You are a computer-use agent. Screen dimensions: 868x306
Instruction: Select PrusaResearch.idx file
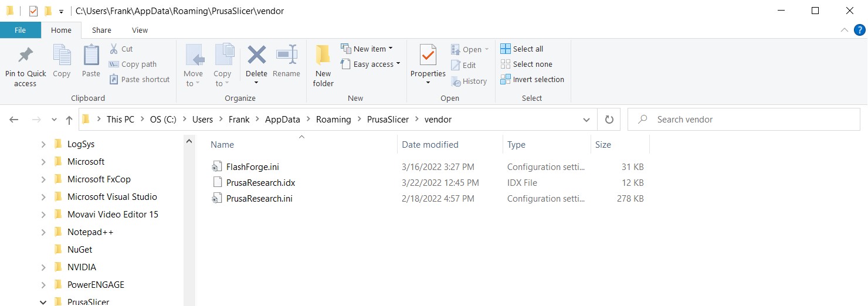[261, 183]
